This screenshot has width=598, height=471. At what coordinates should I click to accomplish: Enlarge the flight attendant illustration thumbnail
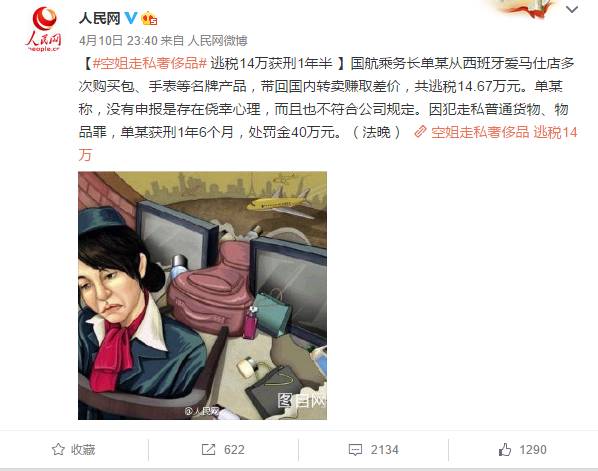pos(203,296)
